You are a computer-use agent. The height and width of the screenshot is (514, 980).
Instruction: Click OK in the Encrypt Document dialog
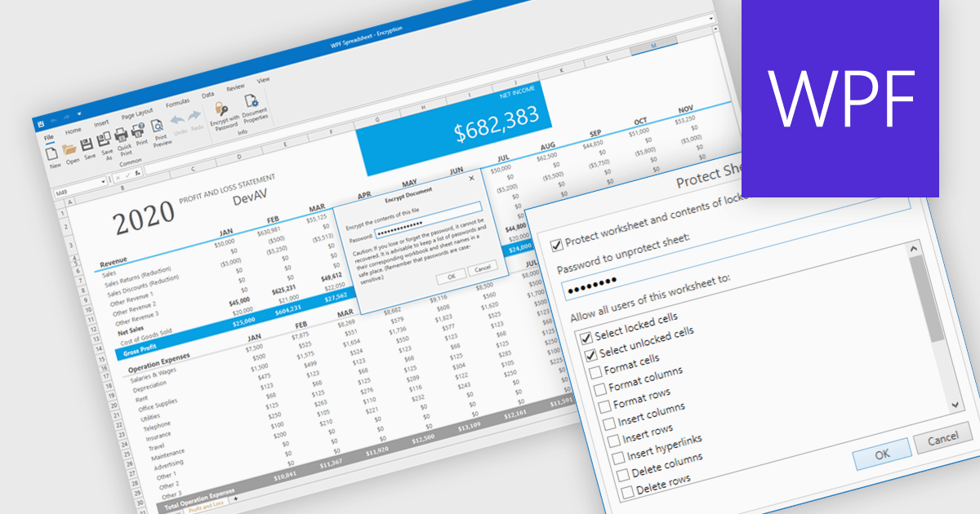451,277
